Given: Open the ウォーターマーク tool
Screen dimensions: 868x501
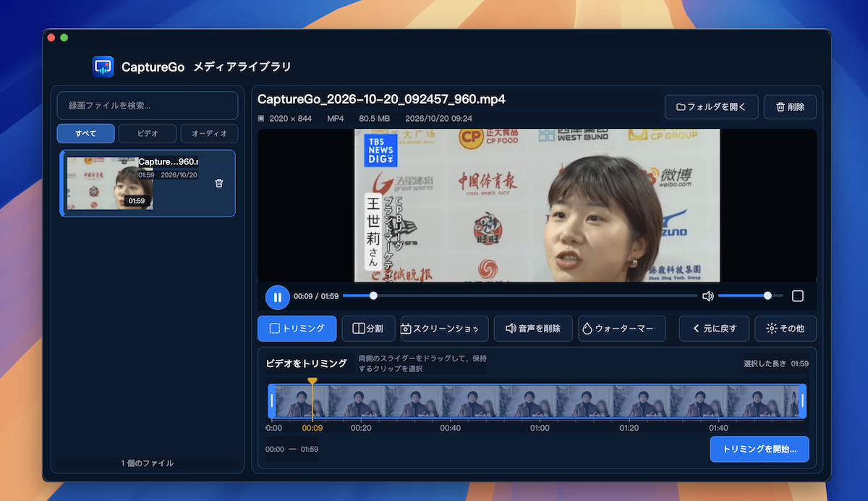Looking at the screenshot, I should [x=621, y=328].
